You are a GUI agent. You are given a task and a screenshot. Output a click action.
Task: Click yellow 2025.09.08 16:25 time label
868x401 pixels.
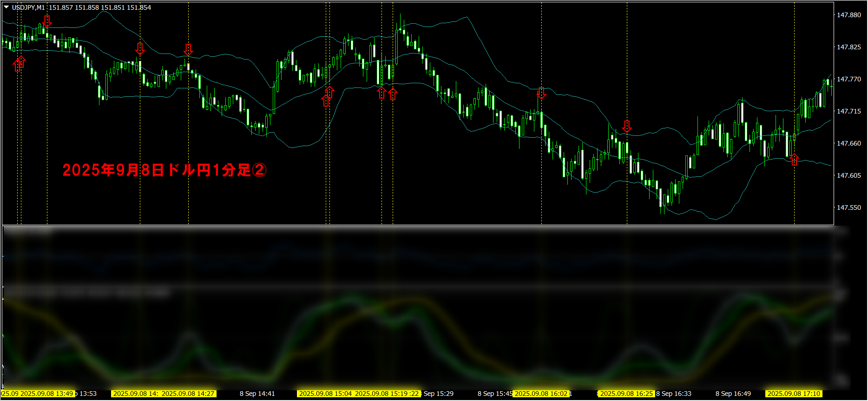[626, 394]
